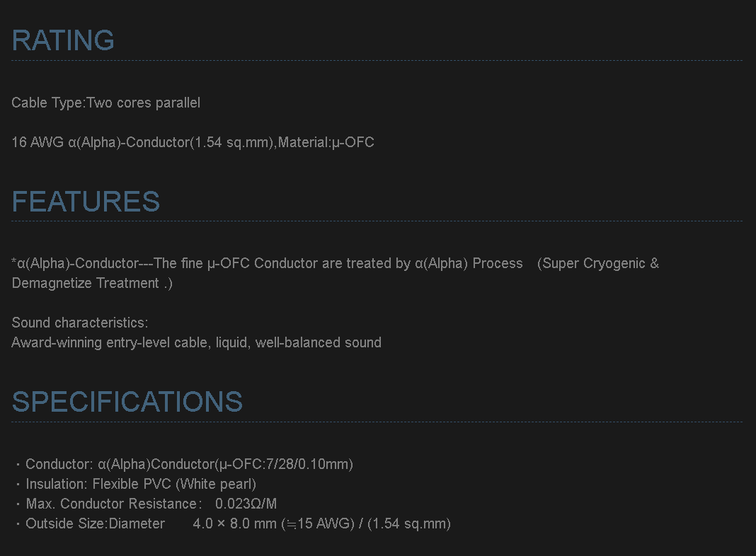Click the "(White pearl)" insulation color text
This screenshot has width=756, height=556.
[x=216, y=485]
